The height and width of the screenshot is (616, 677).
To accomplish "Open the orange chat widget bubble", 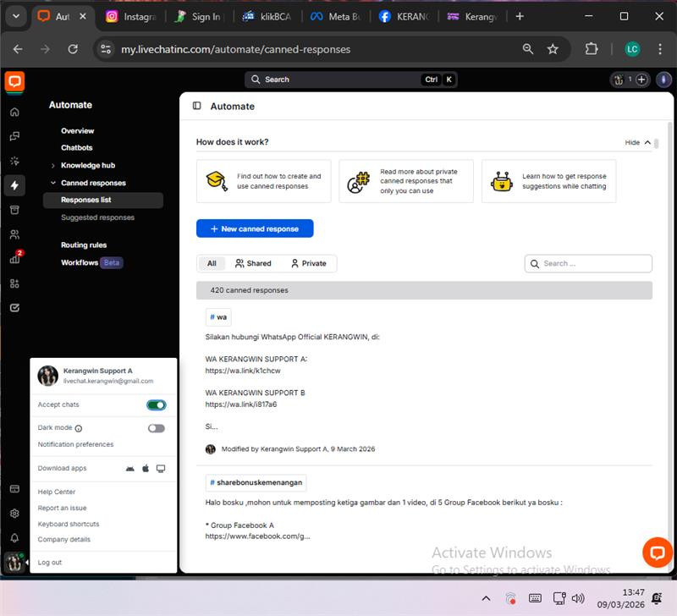I will [x=658, y=553].
